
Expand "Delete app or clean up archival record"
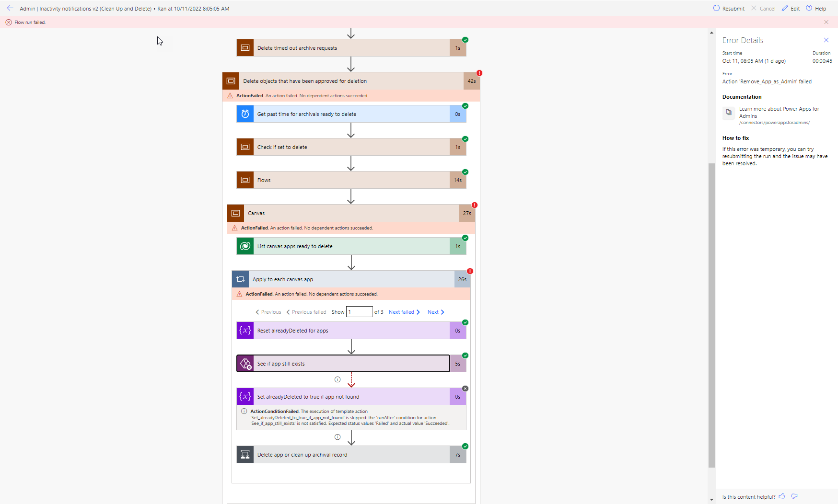[350, 455]
